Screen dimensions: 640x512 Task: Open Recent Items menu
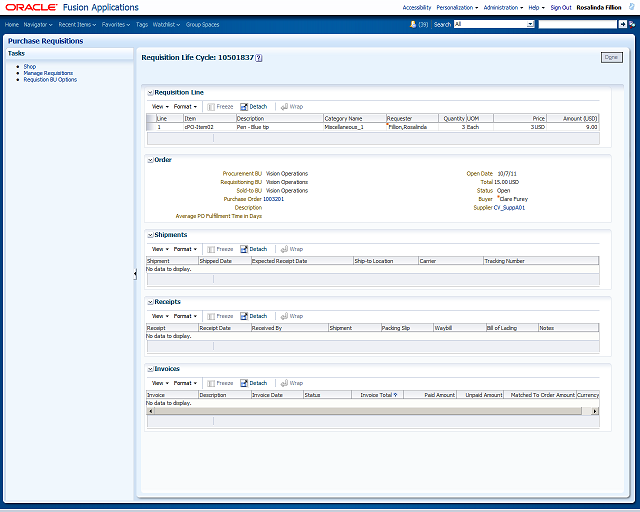coord(77,25)
